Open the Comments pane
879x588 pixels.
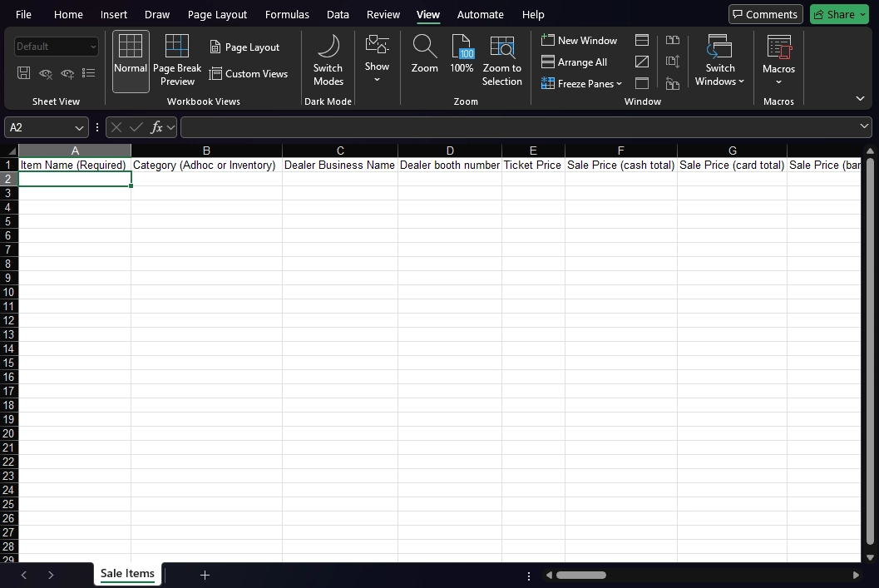[x=765, y=14]
